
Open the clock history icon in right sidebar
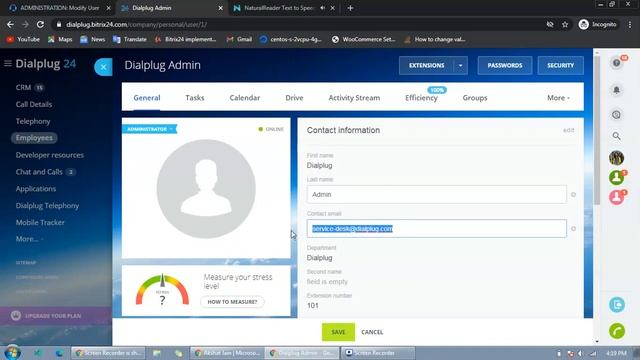(616, 115)
